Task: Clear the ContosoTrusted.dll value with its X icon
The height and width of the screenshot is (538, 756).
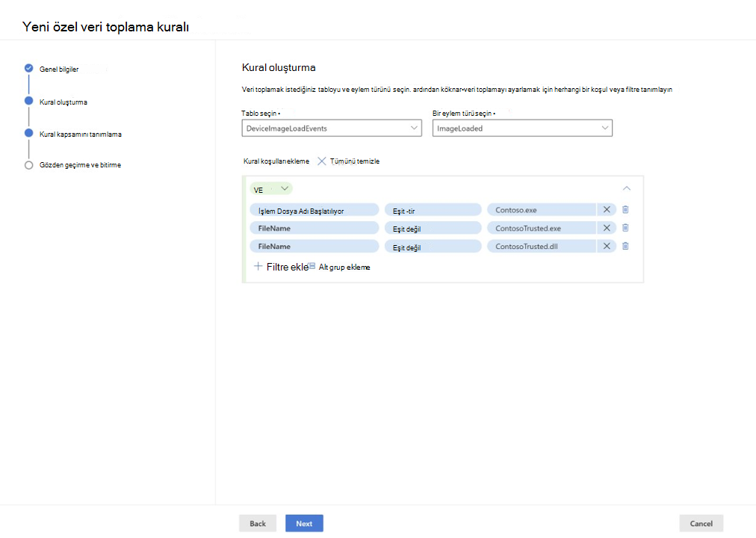Action: [607, 246]
